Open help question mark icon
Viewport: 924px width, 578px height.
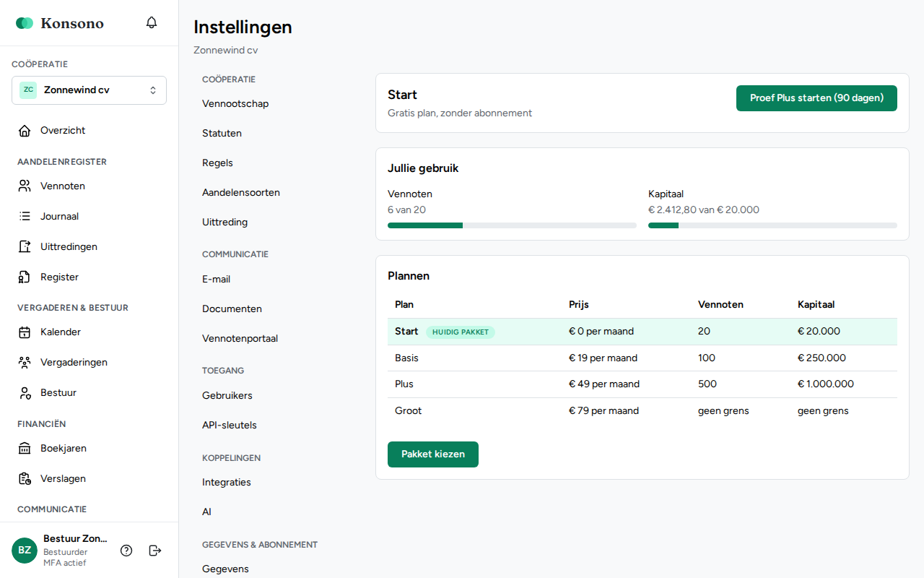coord(126,551)
